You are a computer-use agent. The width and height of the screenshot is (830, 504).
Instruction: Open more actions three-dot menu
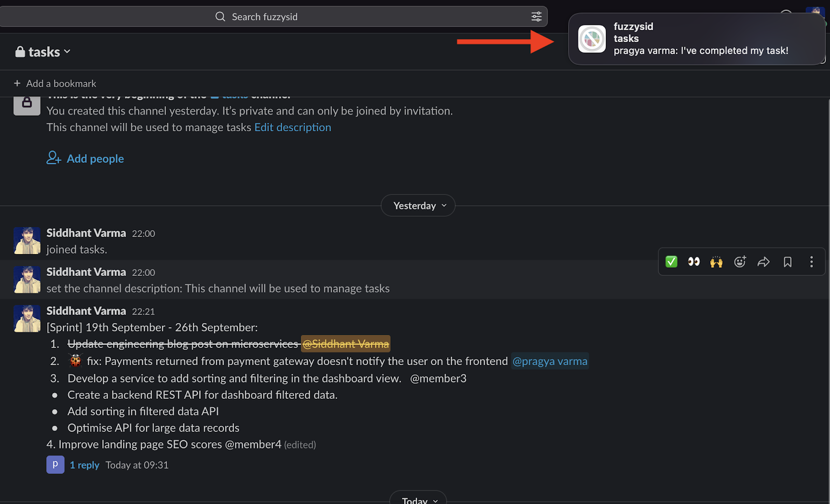point(811,262)
